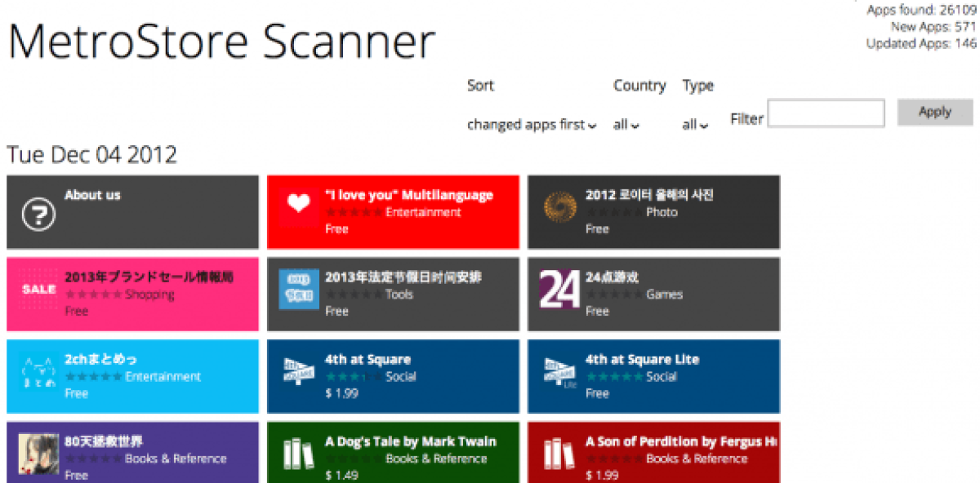Click the heart icon for "I love you" Multilanguage
980x483 pixels.
click(299, 205)
